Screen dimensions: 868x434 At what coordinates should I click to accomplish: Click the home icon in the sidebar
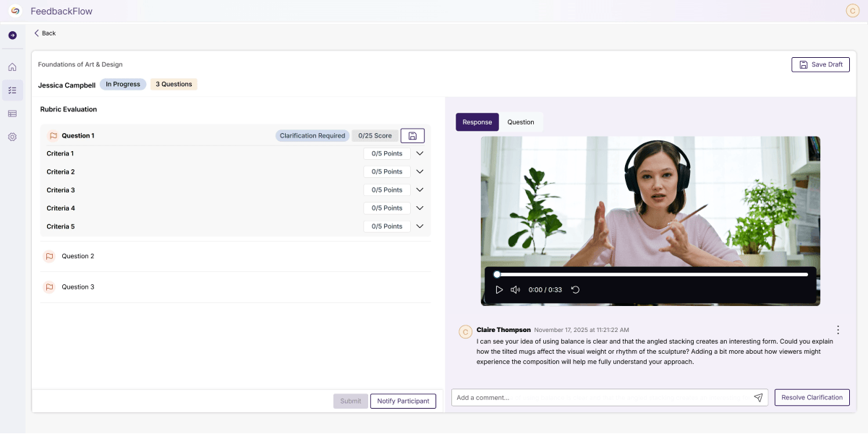pyautogui.click(x=12, y=67)
